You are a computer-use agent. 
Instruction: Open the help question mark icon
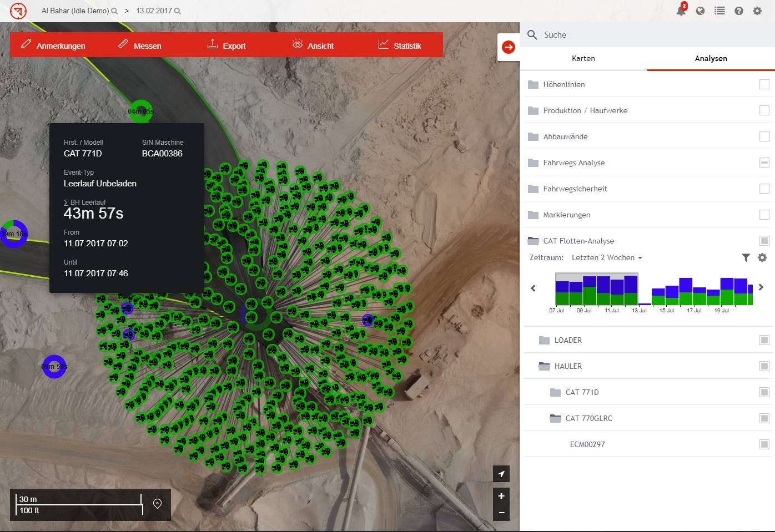pos(738,11)
